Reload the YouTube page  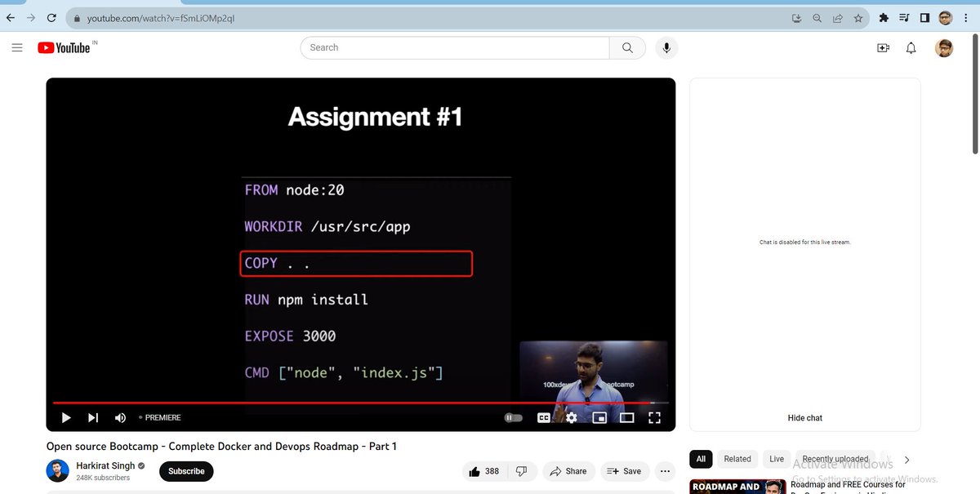click(x=51, y=17)
